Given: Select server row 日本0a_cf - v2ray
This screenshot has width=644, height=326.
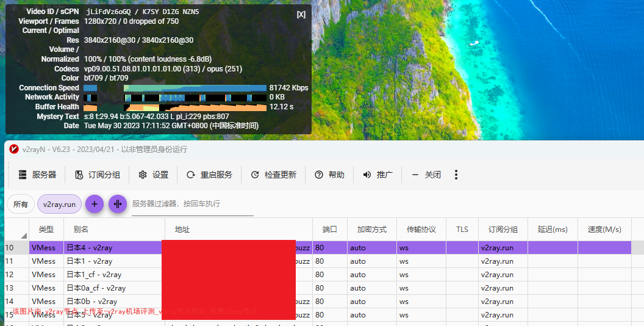Looking at the screenshot, I should (318, 288).
